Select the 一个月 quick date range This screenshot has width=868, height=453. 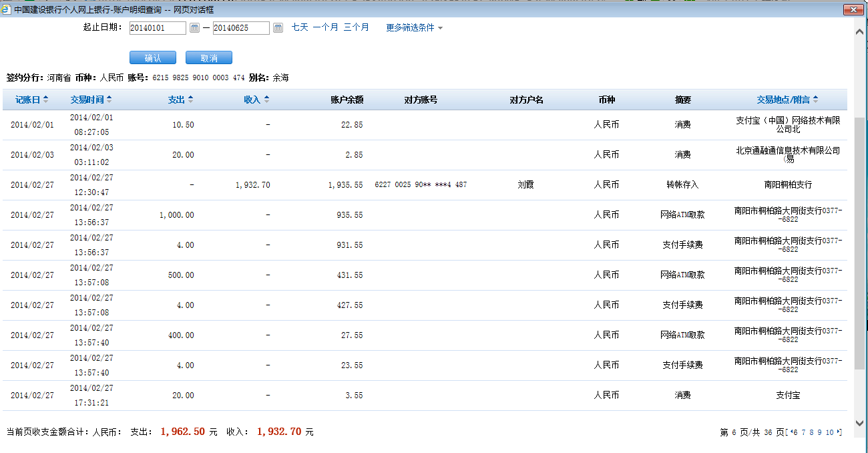tap(326, 27)
